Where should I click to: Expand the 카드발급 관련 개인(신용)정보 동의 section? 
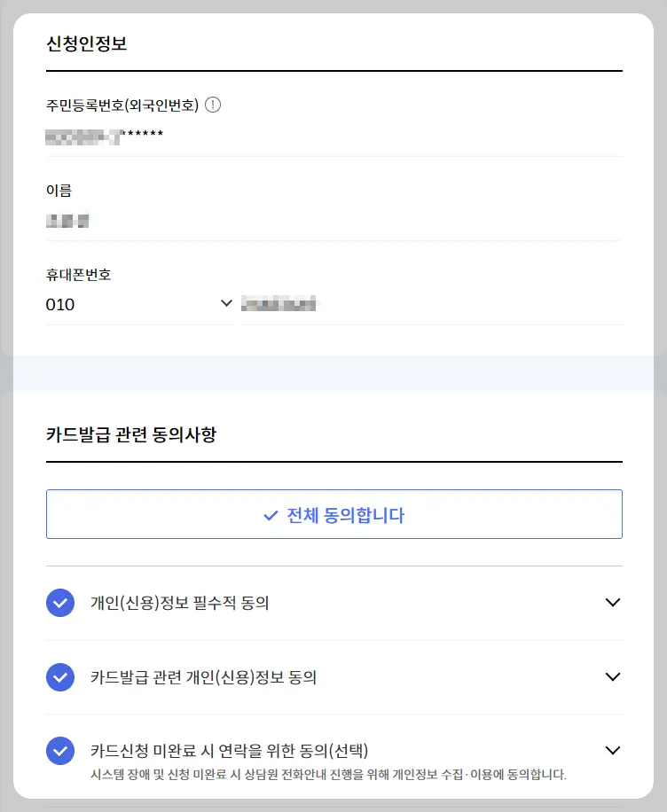612,676
